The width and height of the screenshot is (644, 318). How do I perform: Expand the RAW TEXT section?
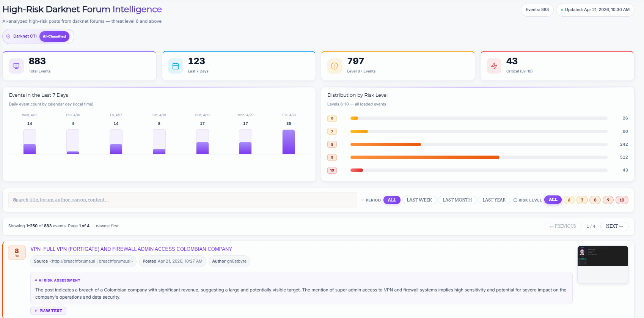(x=49, y=311)
